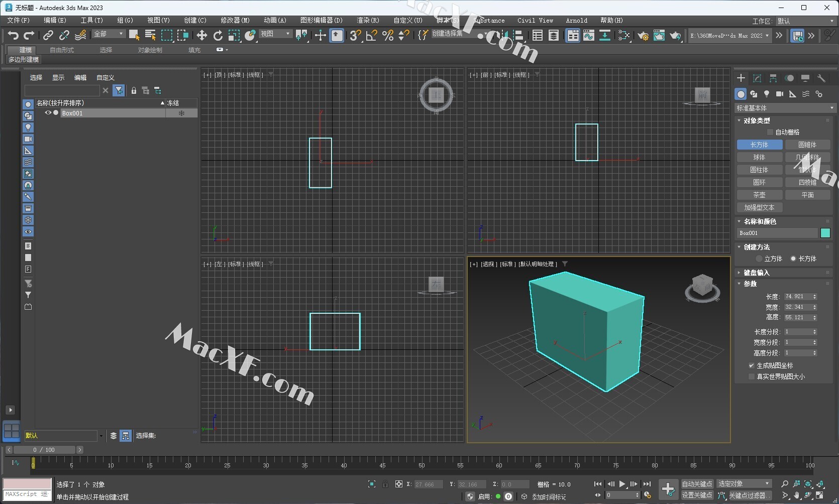Click Play Animation button
The image size is (839, 504).
point(622,484)
